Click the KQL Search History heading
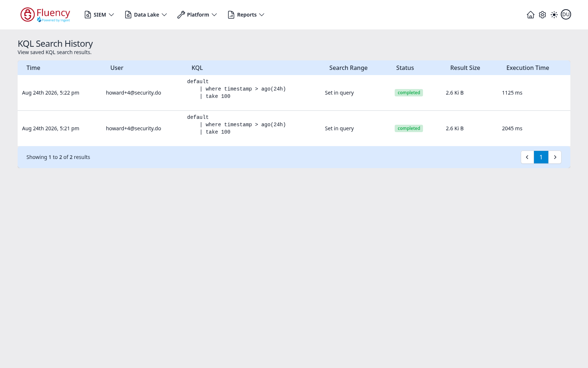This screenshot has width=588, height=368. [x=55, y=43]
